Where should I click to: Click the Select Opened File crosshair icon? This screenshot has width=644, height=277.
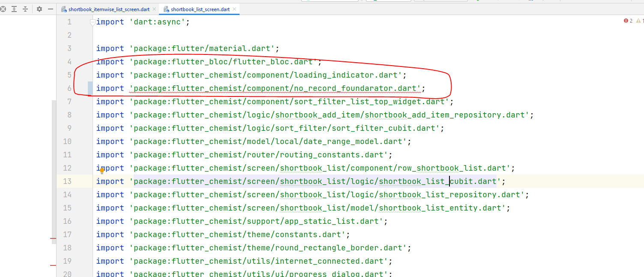click(x=3, y=9)
